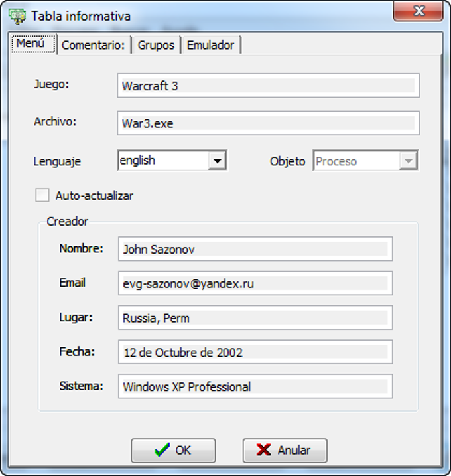This screenshot has height=476, width=451.
Task: Click the Juego: label
Action: pyautogui.click(x=52, y=84)
